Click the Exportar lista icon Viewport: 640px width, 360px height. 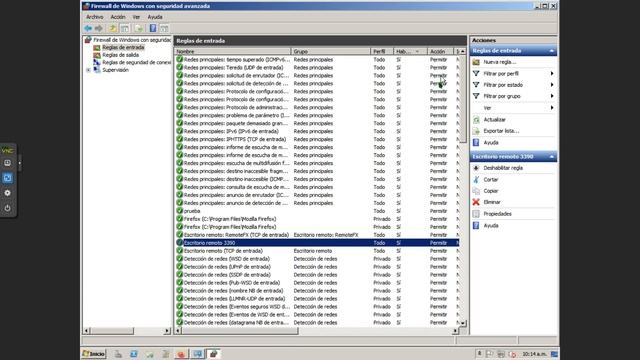[x=476, y=131]
